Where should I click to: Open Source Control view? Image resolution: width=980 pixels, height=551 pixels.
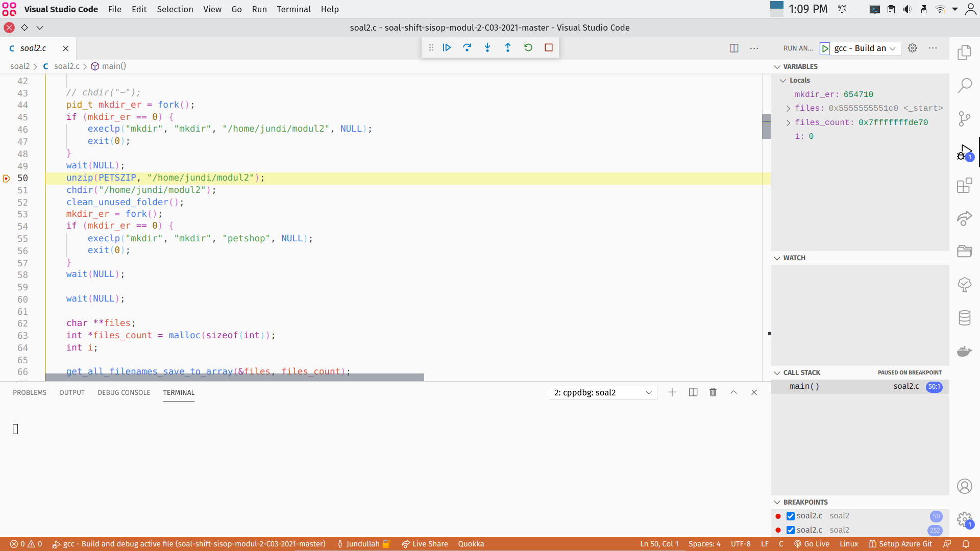click(964, 119)
